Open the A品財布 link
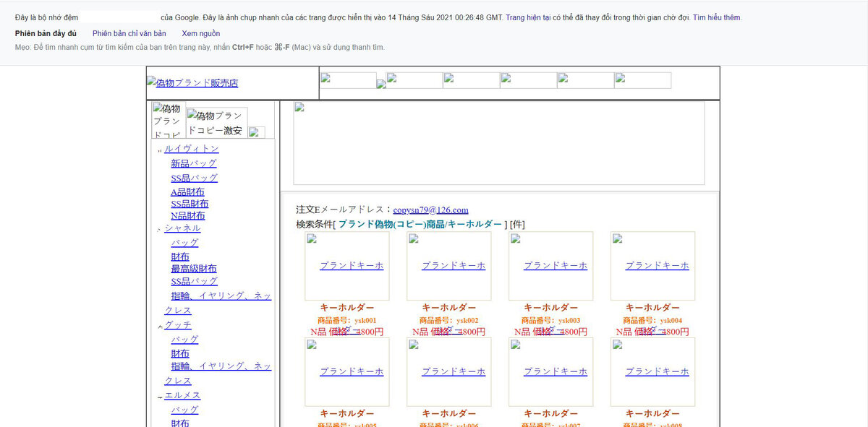The height and width of the screenshot is (427, 868). (188, 192)
